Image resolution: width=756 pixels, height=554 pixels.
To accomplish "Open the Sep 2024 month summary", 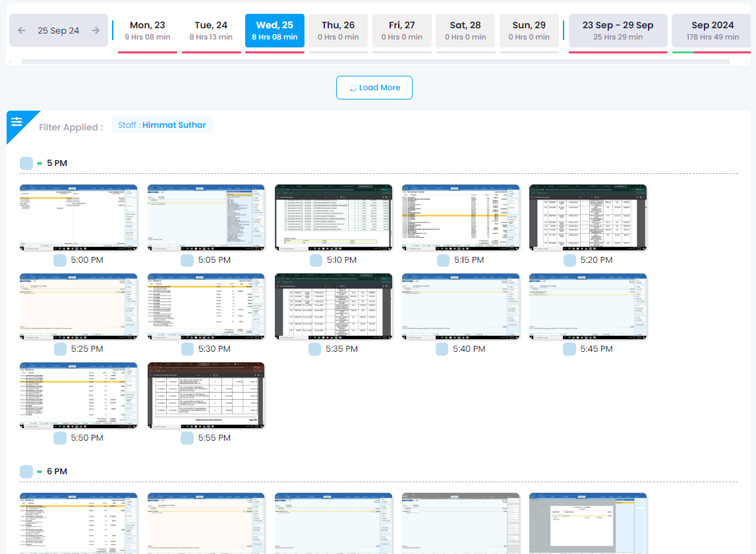I will pyautogui.click(x=712, y=30).
